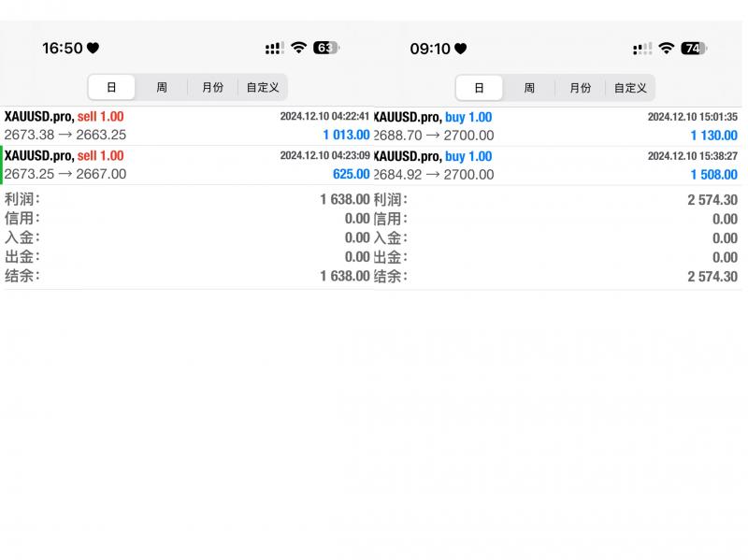This screenshot has height=560, width=748.
Task: Open the sell trade 2673.38 → 2663.25
Action: pyautogui.click(x=187, y=125)
